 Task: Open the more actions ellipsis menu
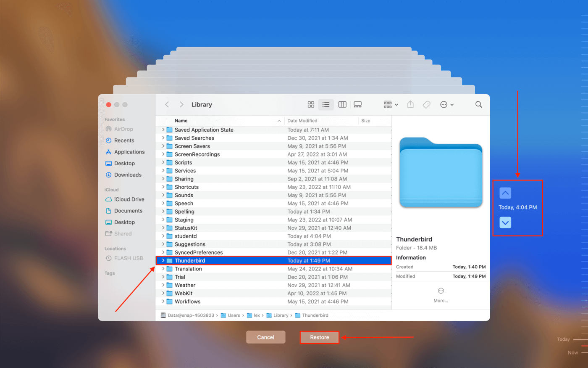click(447, 105)
